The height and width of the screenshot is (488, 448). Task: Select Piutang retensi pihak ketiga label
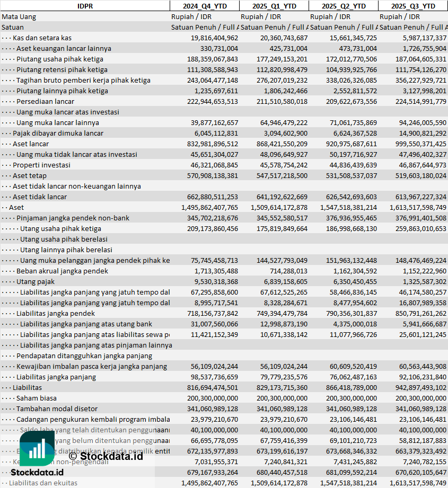click(x=62, y=69)
